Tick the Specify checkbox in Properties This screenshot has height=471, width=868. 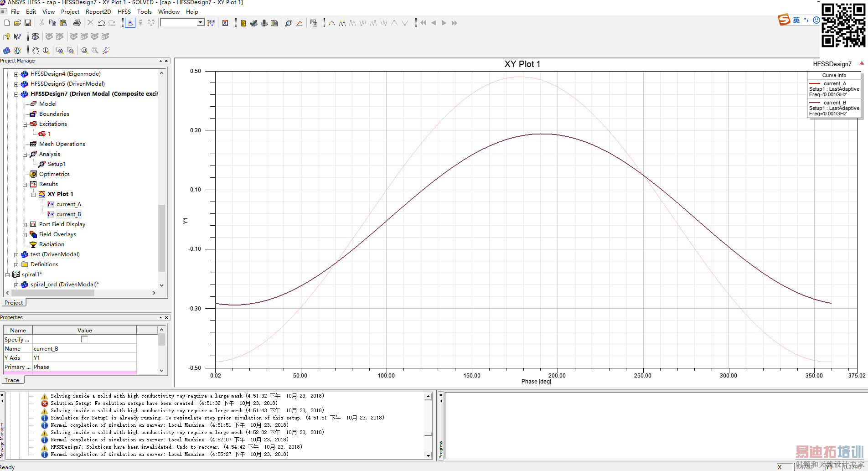(84, 339)
